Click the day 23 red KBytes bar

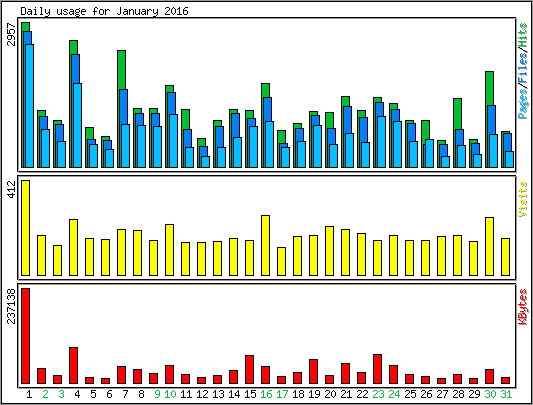pyautogui.click(x=377, y=369)
